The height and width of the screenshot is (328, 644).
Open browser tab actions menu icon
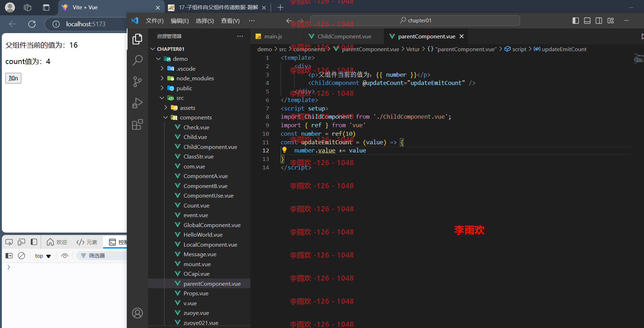point(46,7)
